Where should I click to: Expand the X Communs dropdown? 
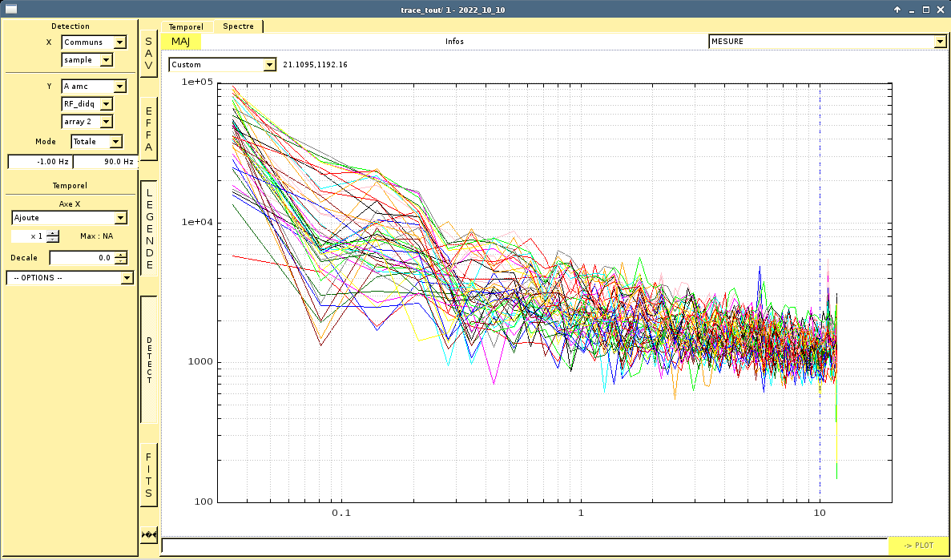coord(94,42)
